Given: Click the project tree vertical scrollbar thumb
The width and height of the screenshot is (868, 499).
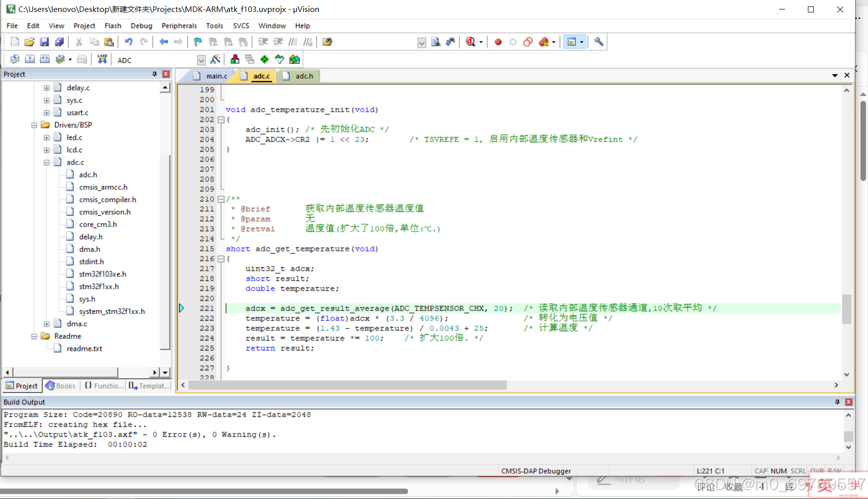Looking at the screenshot, I should [165, 252].
